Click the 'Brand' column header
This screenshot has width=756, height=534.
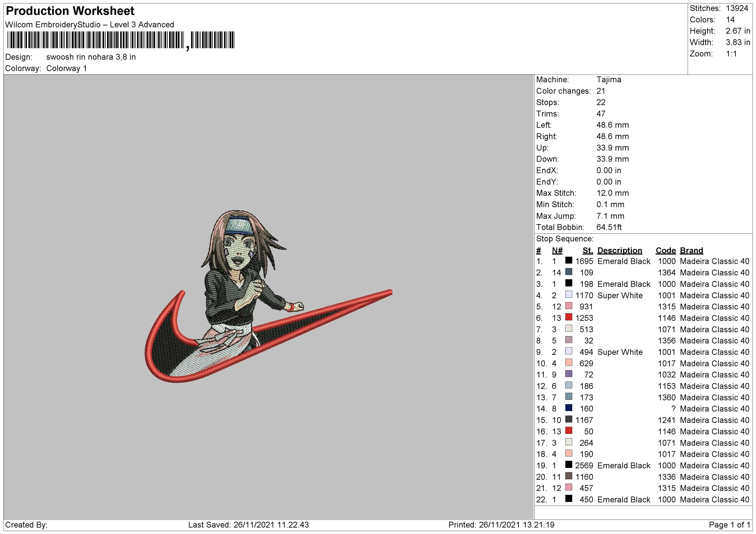[691, 250]
